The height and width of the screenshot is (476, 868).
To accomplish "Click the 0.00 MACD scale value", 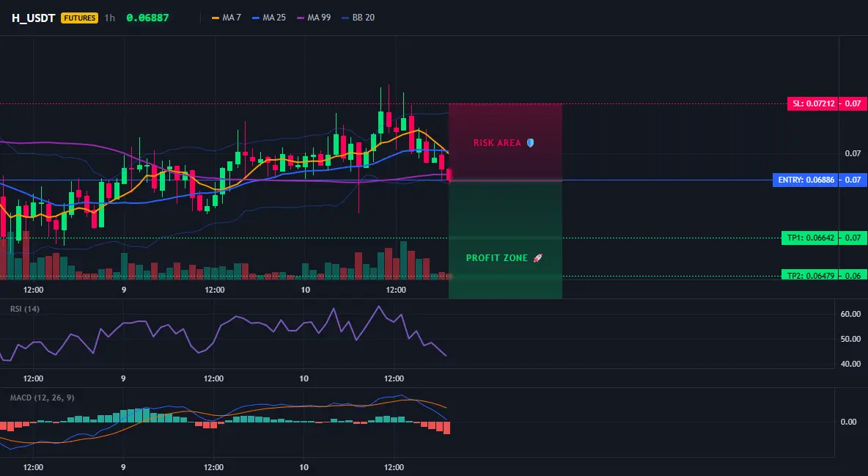I will coord(849,422).
